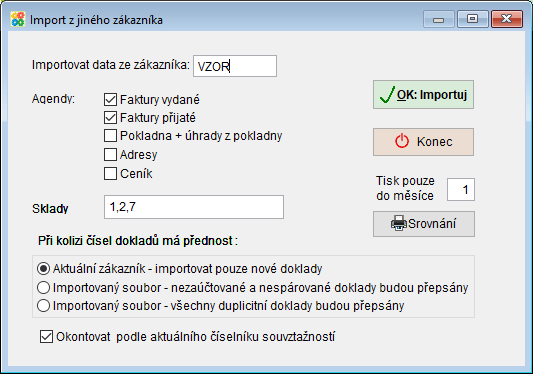Open the Srovnání print comparison
Screen dimensions: 533x374
coord(424,224)
